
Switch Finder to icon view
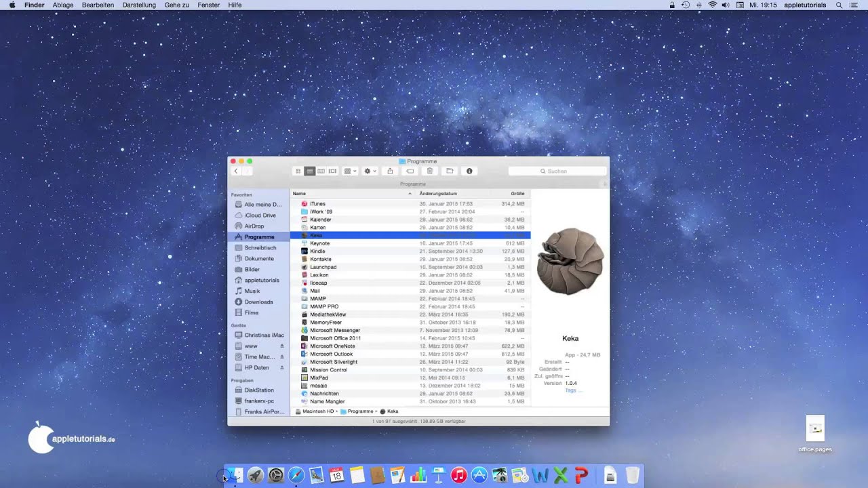click(298, 171)
